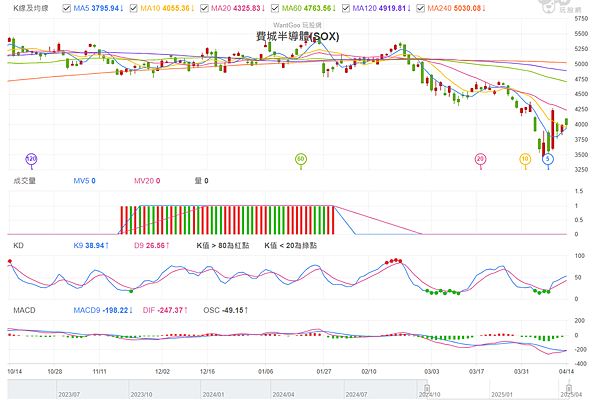Grab the right range slider handle
600x405 pixels.
coord(569,388)
